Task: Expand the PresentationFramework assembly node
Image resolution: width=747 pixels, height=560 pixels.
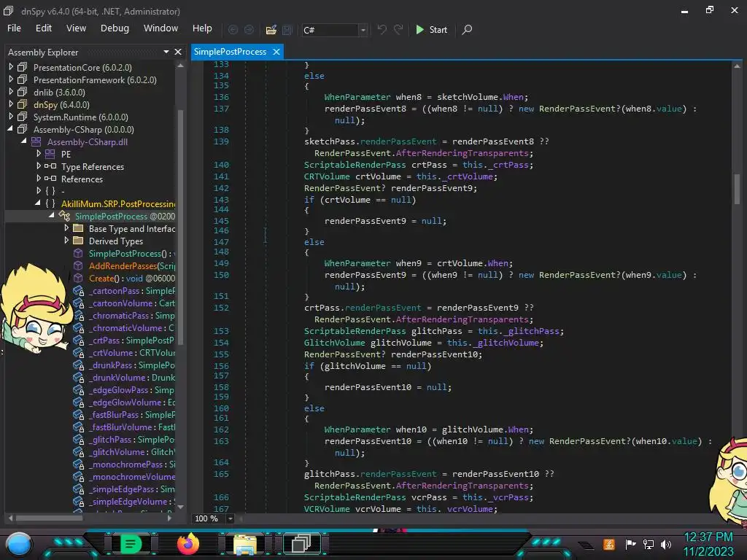Action: point(11,79)
